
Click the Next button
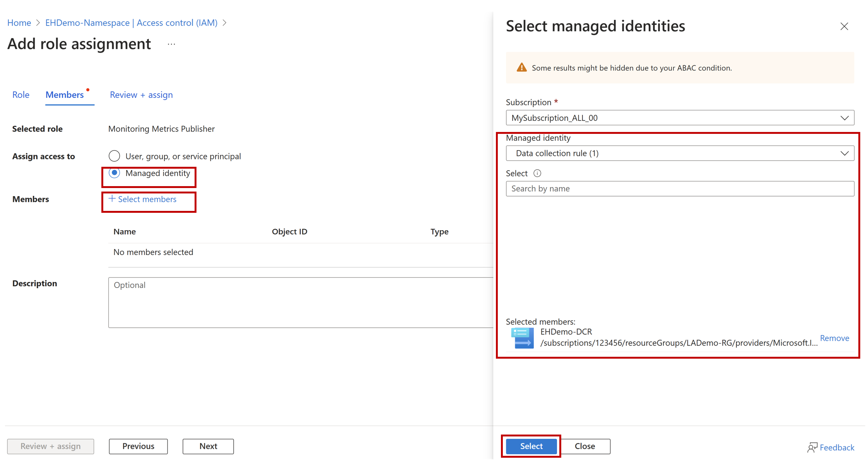point(208,446)
